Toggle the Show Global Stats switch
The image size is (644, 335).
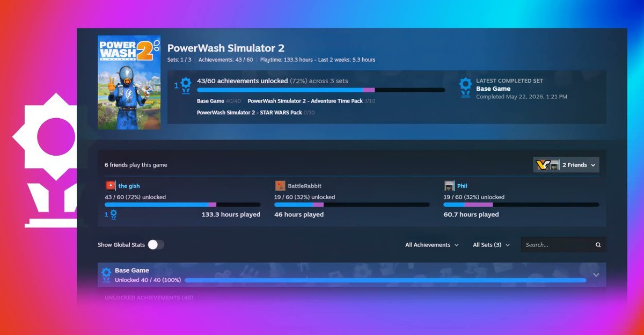coord(156,245)
